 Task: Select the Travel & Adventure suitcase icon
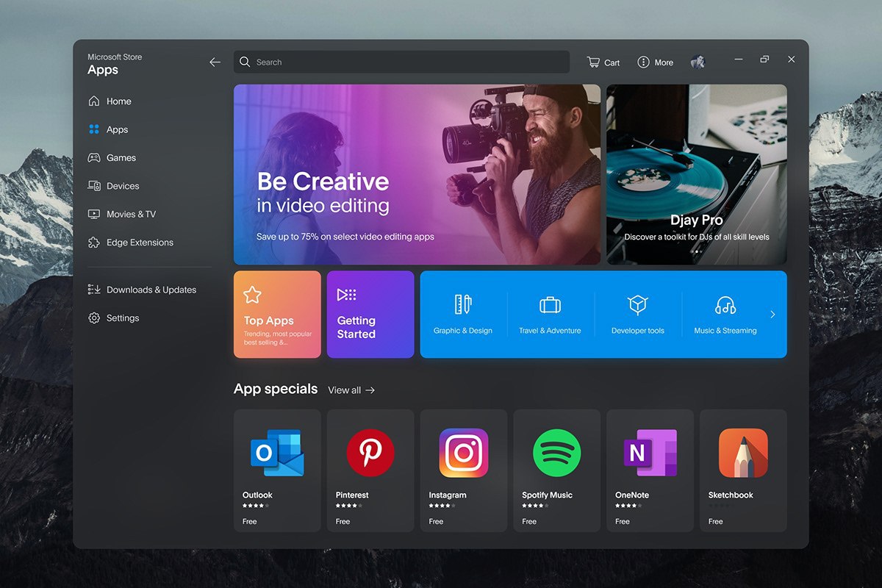(550, 305)
